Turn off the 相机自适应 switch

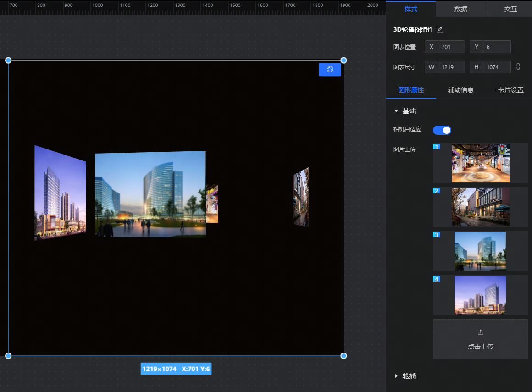(442, 130)
